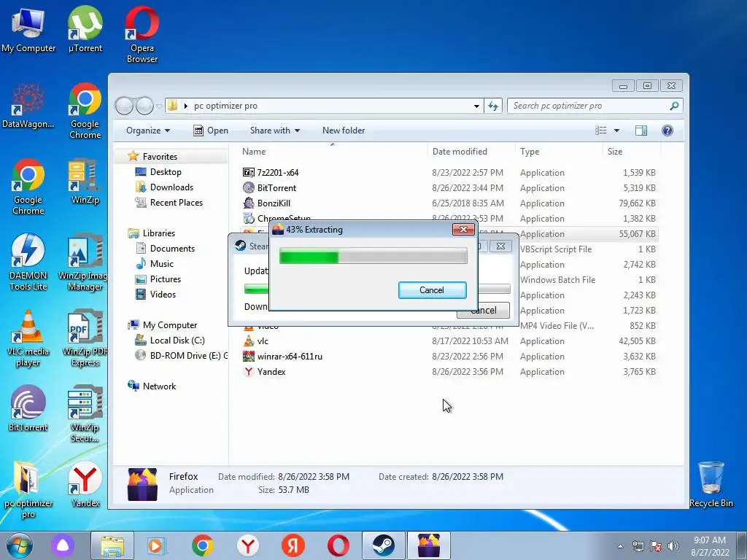Change view using the view icon
747x560 pixels.
click(601, 131)
